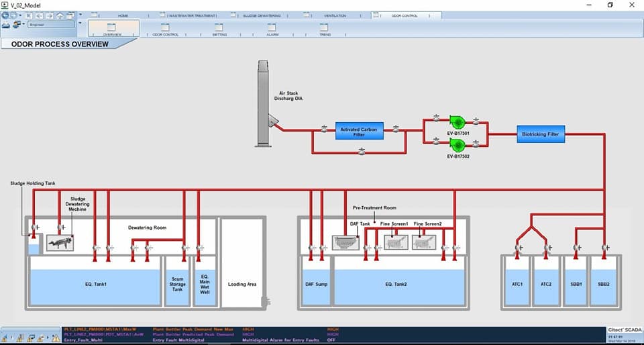This screenshot has width=644, height=345.
Task: Click the damper valve above SBB1 tank
Action: tap(577, 248)
